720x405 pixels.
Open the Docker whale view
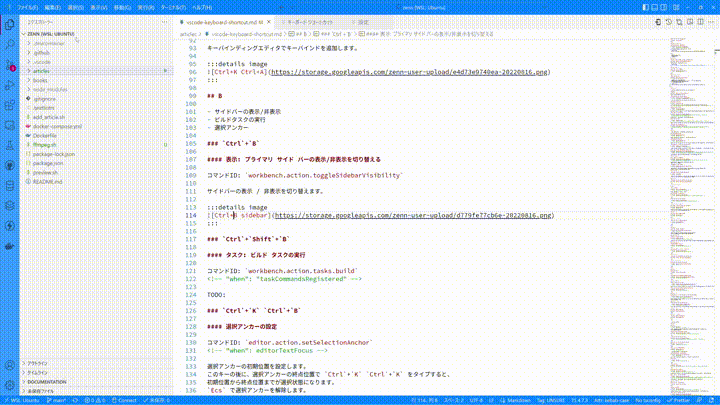[10, 246]
